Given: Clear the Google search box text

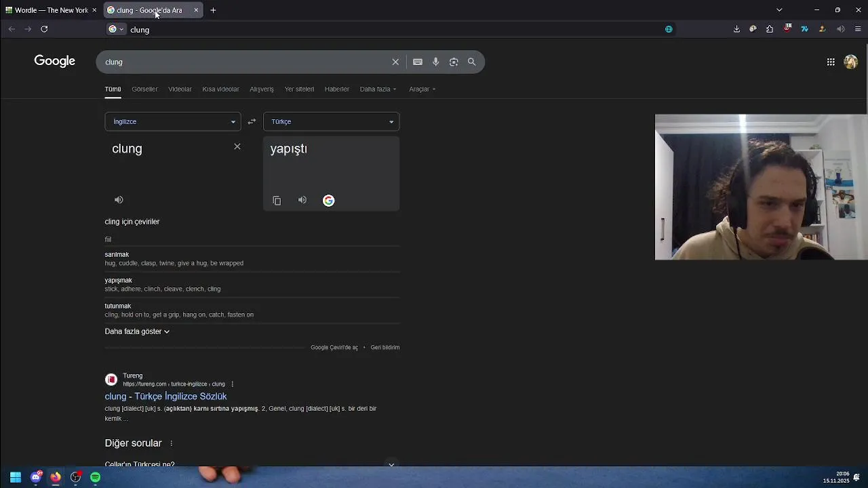Looking at the screenshot, I should click(x=395, y=62).
